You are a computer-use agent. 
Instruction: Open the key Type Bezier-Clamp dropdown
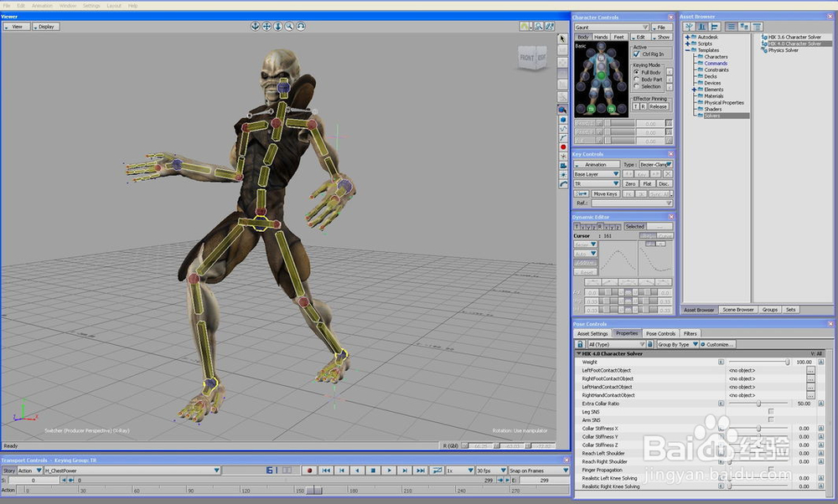click(x=656, y=164)
